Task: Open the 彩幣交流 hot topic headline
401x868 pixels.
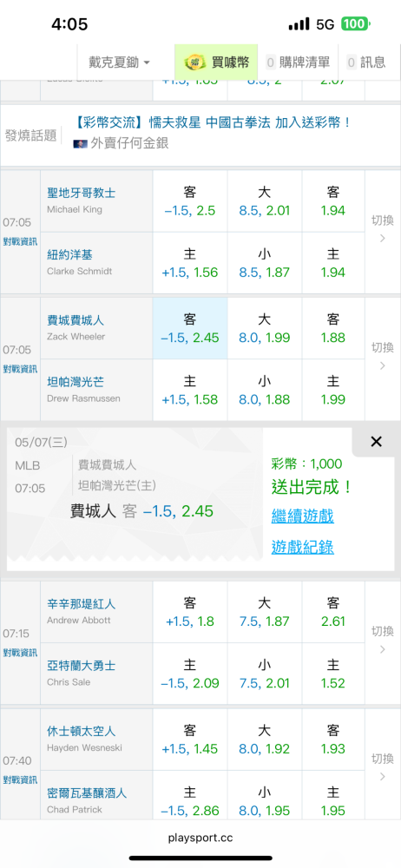Action: coord(213,122)
